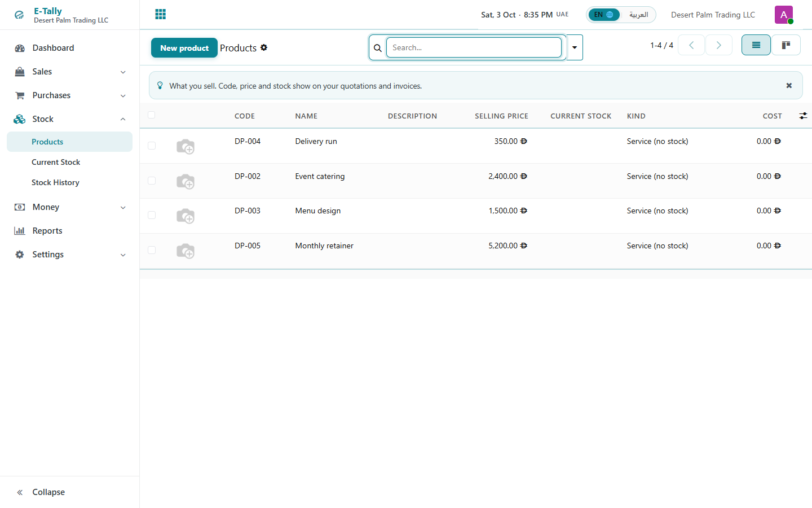Open Desert Palm Trading LLC company switcher
The image size is (812, 508).
(x=713, y=15)
